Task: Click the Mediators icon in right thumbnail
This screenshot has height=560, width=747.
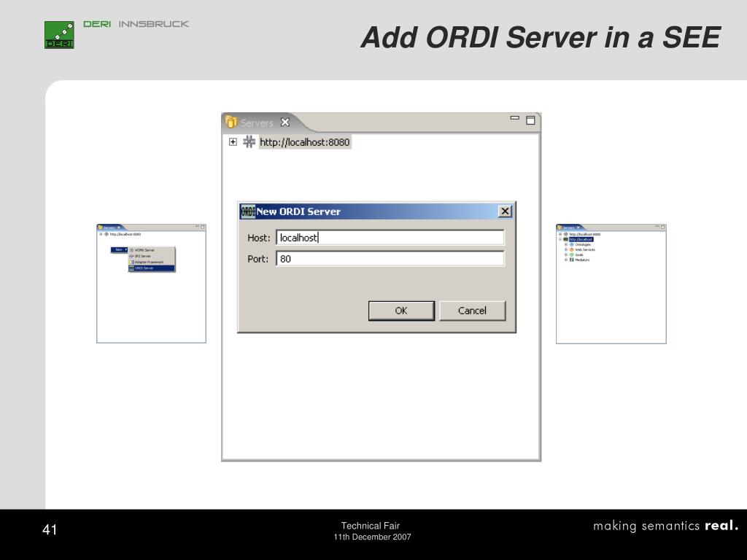Action: (x=572, y=260)
